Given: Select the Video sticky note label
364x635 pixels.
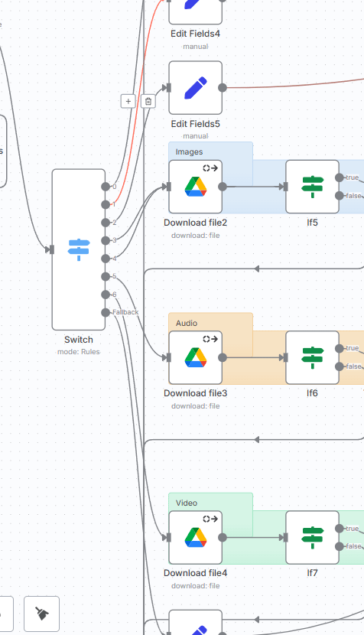Looking at the screenshot, I should tap(187, 503).
